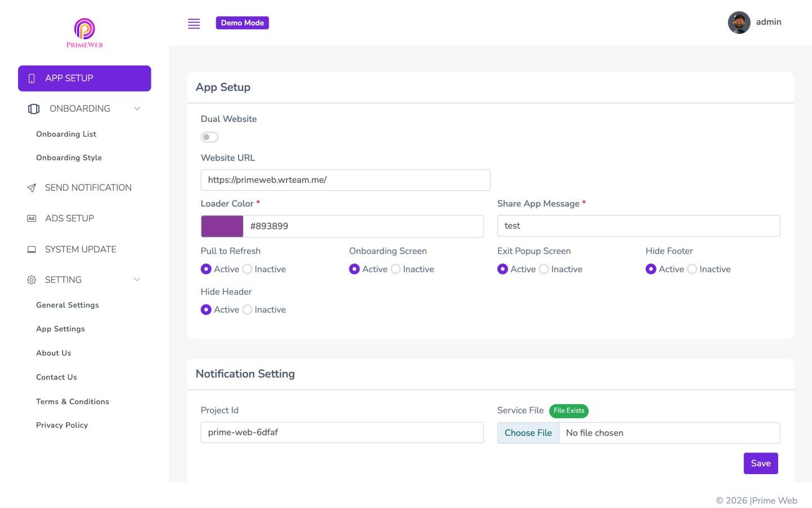Set Onboarding Screen to Inactive

click(x=395, y=269)
